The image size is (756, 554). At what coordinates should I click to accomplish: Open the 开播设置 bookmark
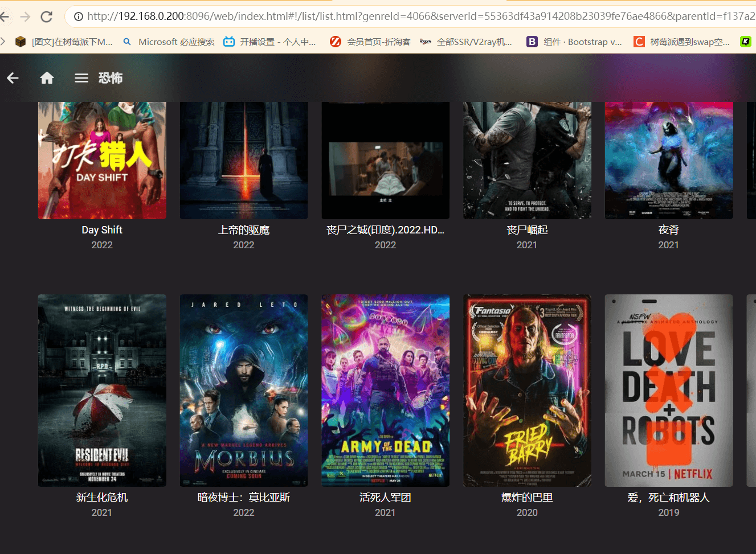[x=269, y=42]
